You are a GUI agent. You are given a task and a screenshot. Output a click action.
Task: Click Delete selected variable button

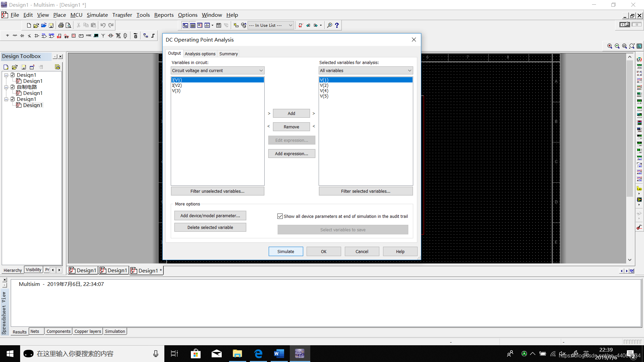pos(210,227)
